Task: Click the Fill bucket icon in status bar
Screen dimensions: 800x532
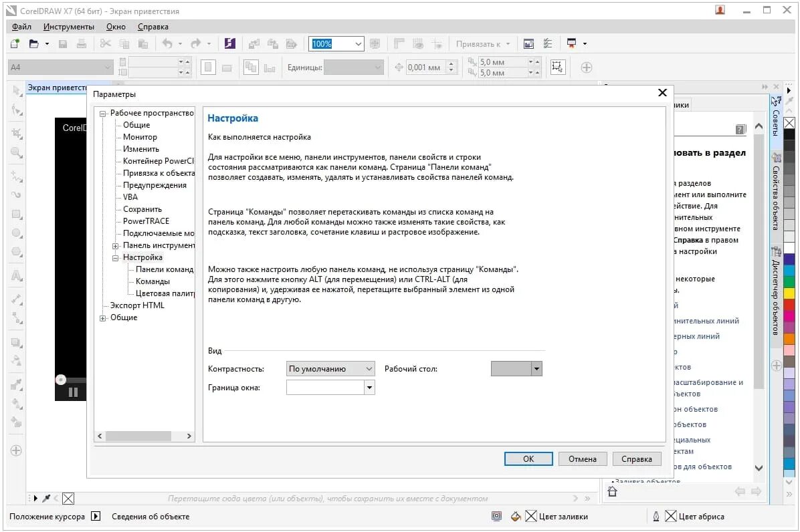Action: tap(515, 516)
